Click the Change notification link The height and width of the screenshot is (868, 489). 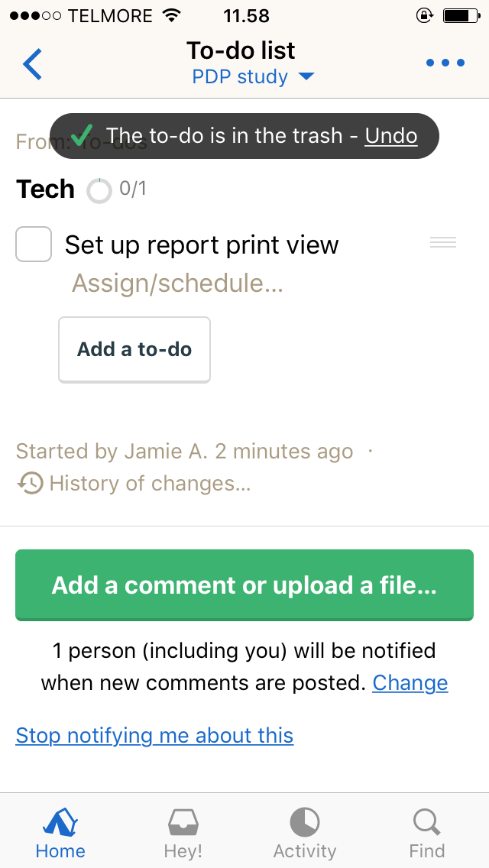click(x=410, y=683)
